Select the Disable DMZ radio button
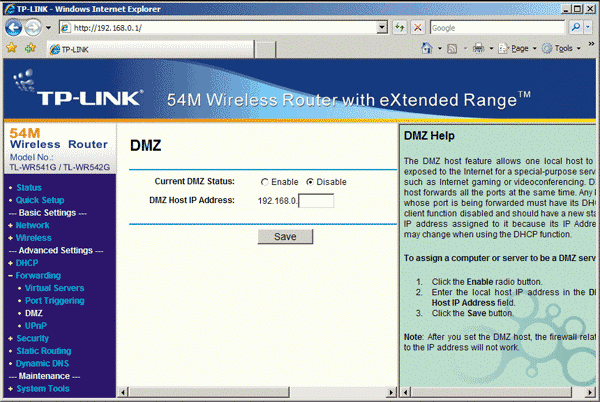This screenshot has width=600, height=402. [310, 182]
